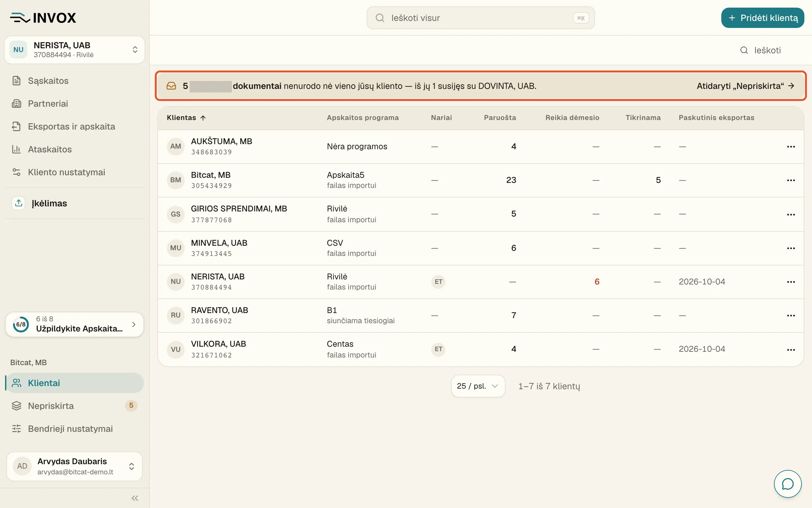Viewport: 812px width, 508px height.
Task: Navigate to Ataskaitos
Action: [75, 149]
